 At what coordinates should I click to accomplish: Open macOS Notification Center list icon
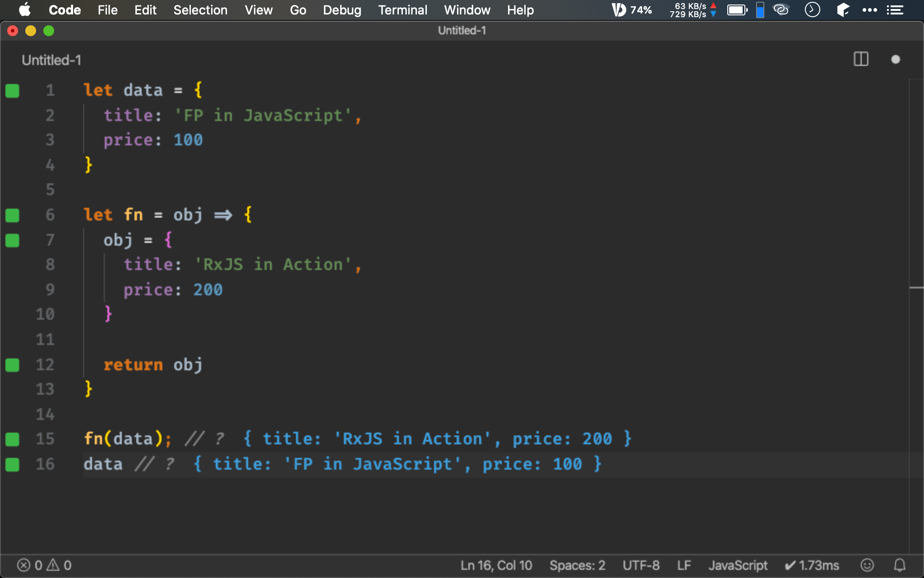coord(895,10)
